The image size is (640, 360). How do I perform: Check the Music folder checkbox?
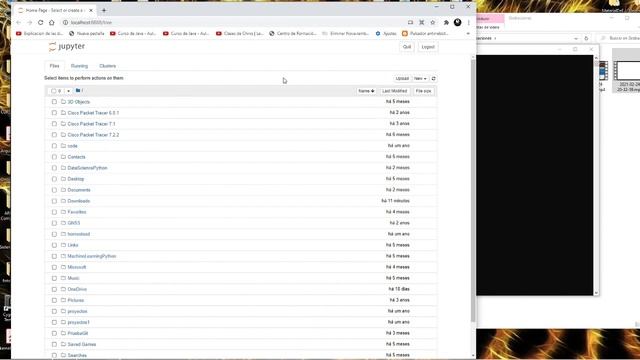[54, 278]
